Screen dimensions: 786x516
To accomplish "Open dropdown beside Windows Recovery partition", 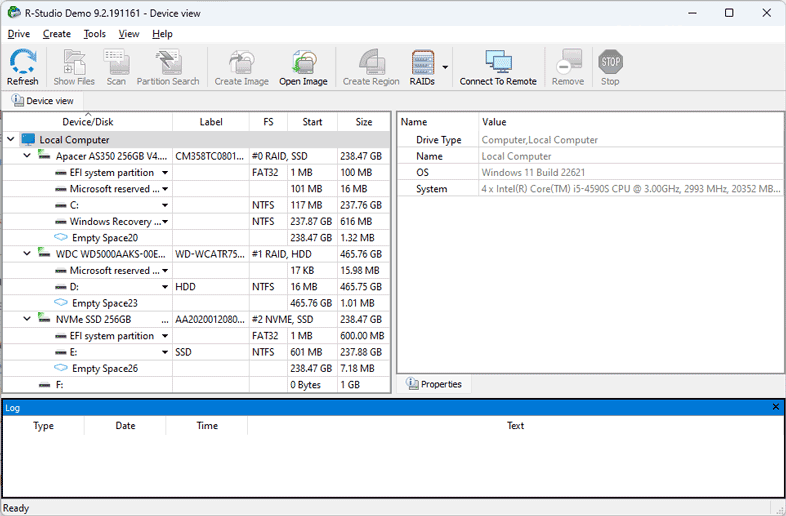I will 165,221.
